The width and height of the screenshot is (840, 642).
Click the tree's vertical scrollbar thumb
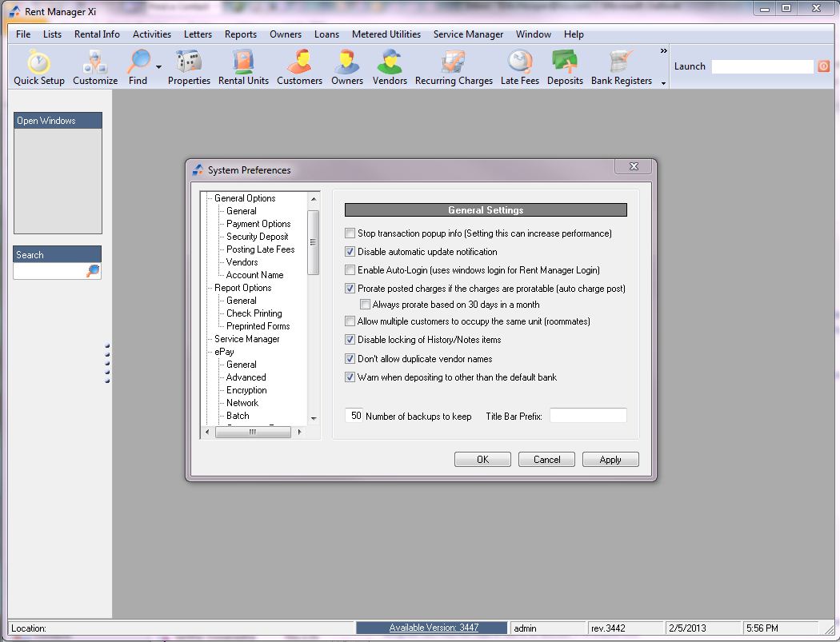point(314,242)
